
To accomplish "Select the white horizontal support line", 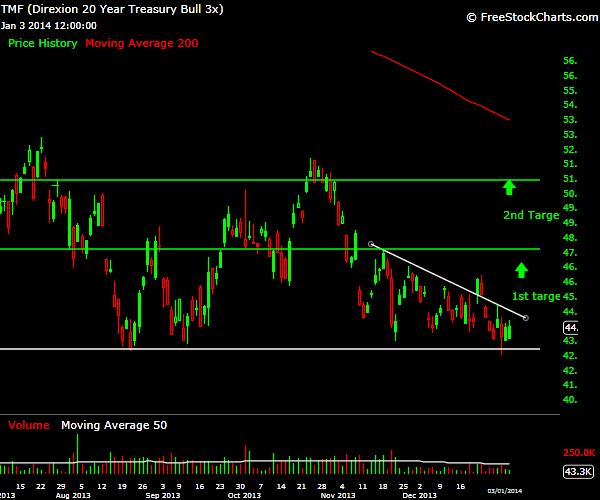I will click(x=270, y=349).
